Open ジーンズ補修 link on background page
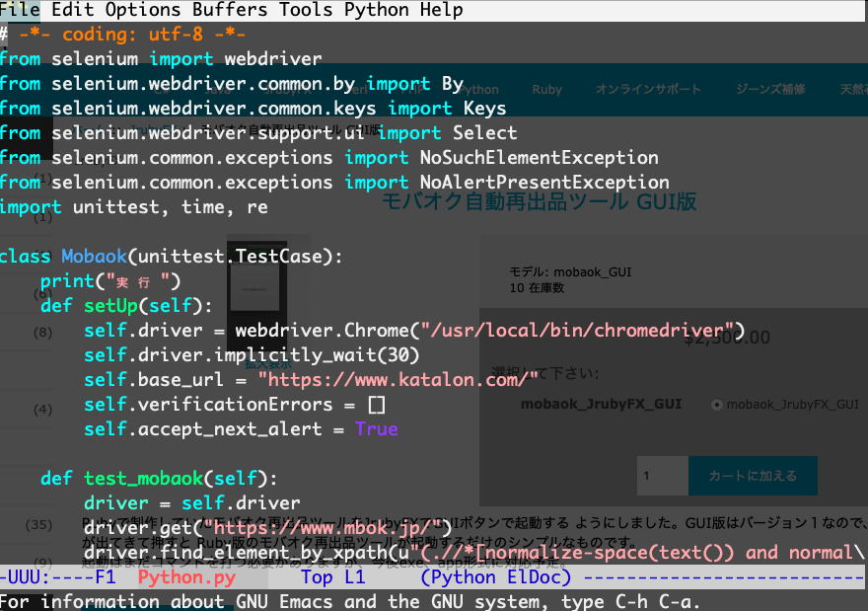868x611 pixels. click(x=770, y=89)
